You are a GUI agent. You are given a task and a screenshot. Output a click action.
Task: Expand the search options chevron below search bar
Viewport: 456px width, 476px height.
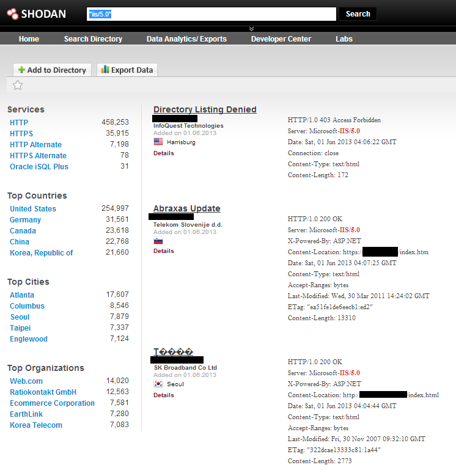pyautogui.click(x=251, y=29)
